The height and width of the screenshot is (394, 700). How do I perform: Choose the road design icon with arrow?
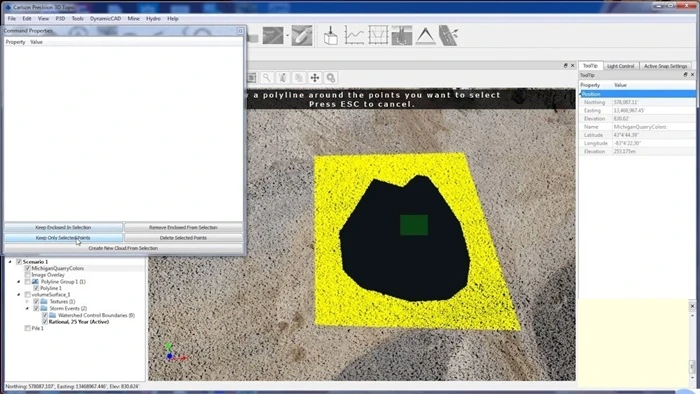pyautogui.click(x=449, y=36)
